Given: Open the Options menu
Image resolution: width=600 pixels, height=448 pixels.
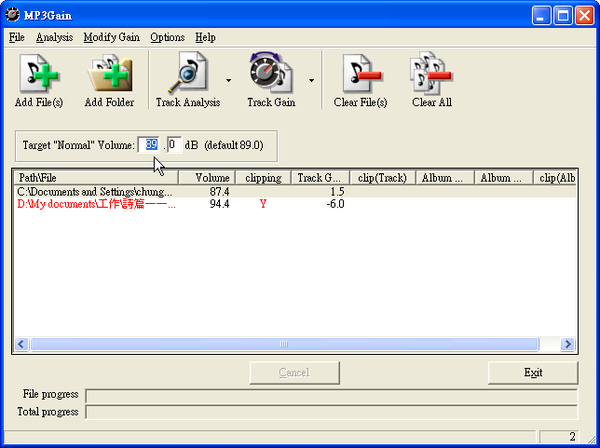Looking at the screenshot, I should pos(167,37).
